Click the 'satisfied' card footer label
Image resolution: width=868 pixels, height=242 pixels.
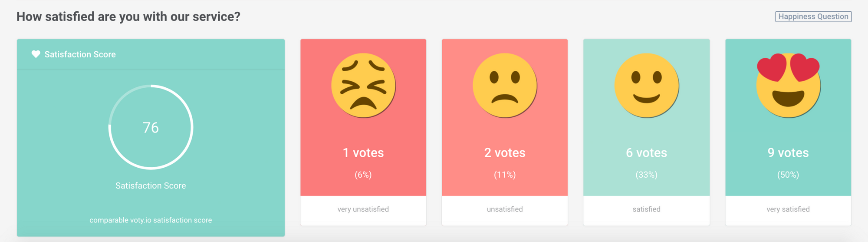point(646,209)
